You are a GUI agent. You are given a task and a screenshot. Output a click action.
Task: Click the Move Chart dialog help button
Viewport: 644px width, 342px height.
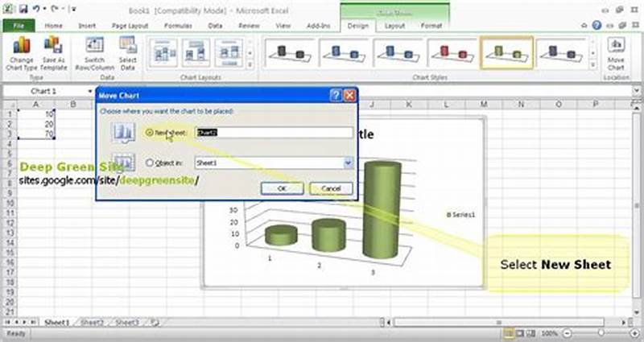click(336, 96)
